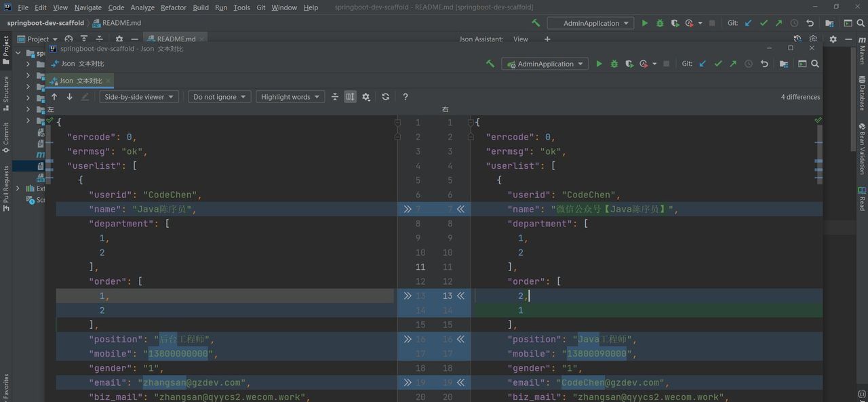Open the Side-by-side viewer dropdown

[139, 97]
